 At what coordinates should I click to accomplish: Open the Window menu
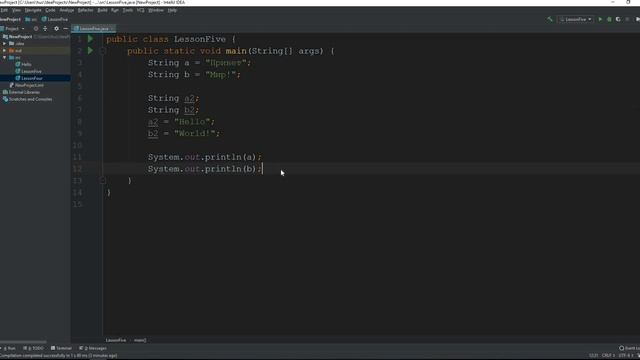156,10
